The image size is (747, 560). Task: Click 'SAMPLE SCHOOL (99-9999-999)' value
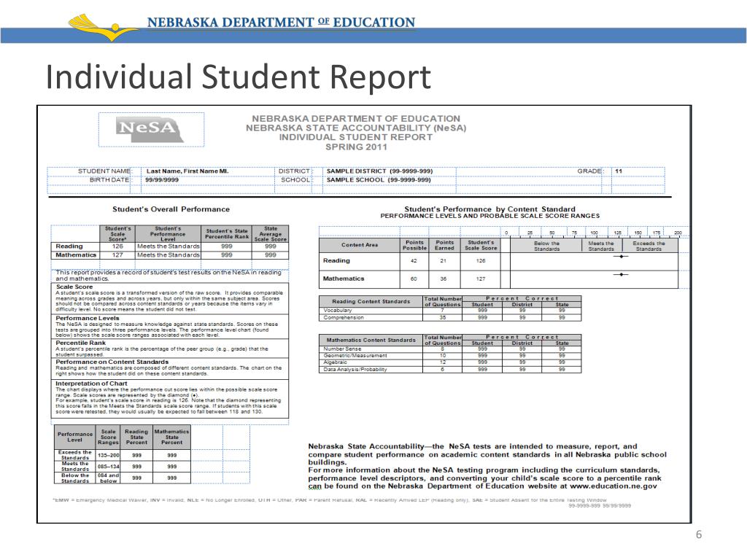pos(379,179)
